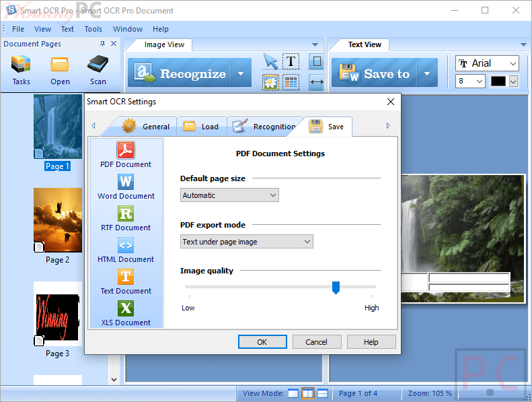The width and height of the screenshot is (532, 402).
Task: Switch to single-pane view mode
Action: pyautogui.click(x=293, y=393)
